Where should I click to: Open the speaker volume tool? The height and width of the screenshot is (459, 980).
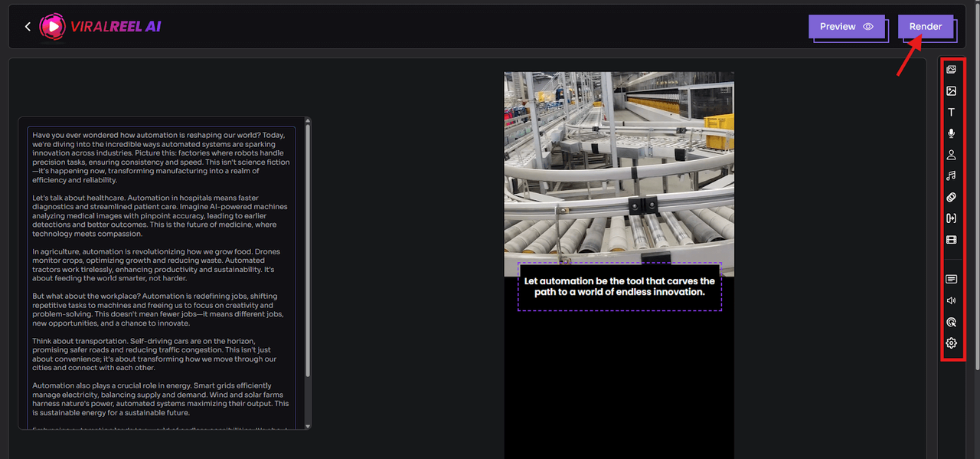click(x=951, y=300)
